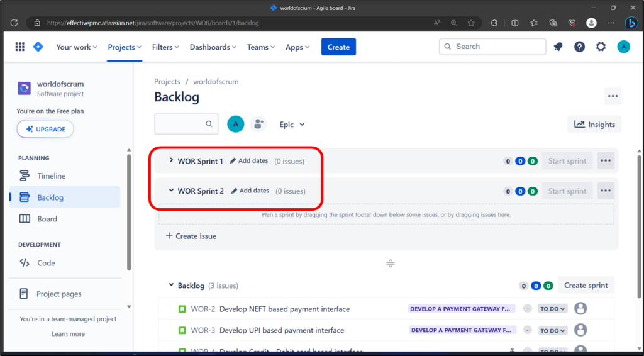Click the backlog divider resize handle icon
644x356 pixels.
tap(390, 263)
